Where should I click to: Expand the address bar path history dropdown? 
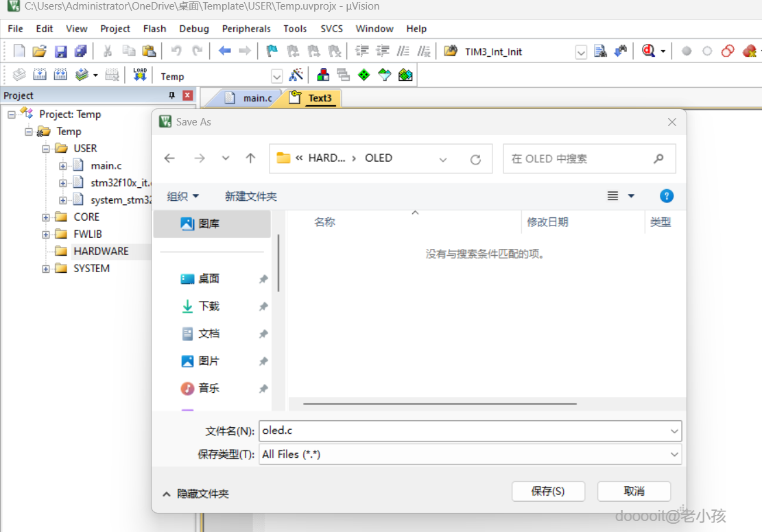click(x=442, y=159)
